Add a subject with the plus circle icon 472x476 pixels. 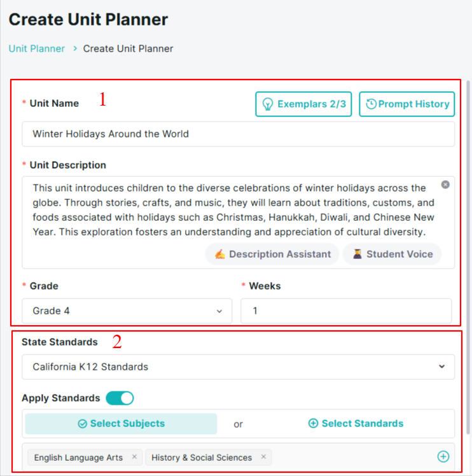[x=443, y=456]
